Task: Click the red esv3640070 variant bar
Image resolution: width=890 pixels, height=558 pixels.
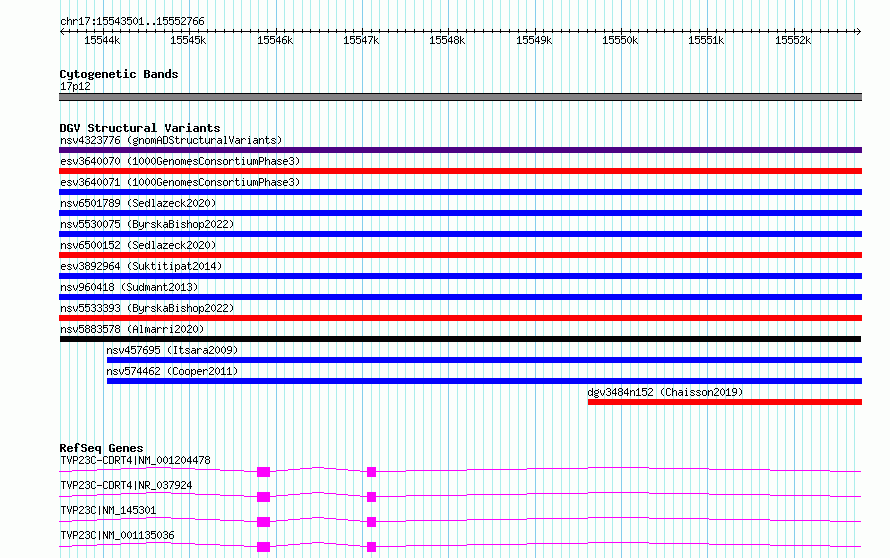Action: pos(460,171)
